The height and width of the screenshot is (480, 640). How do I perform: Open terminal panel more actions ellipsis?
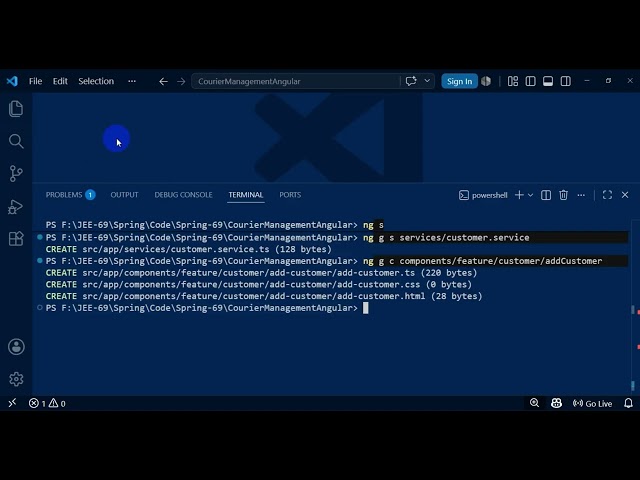tap(581, 195)
